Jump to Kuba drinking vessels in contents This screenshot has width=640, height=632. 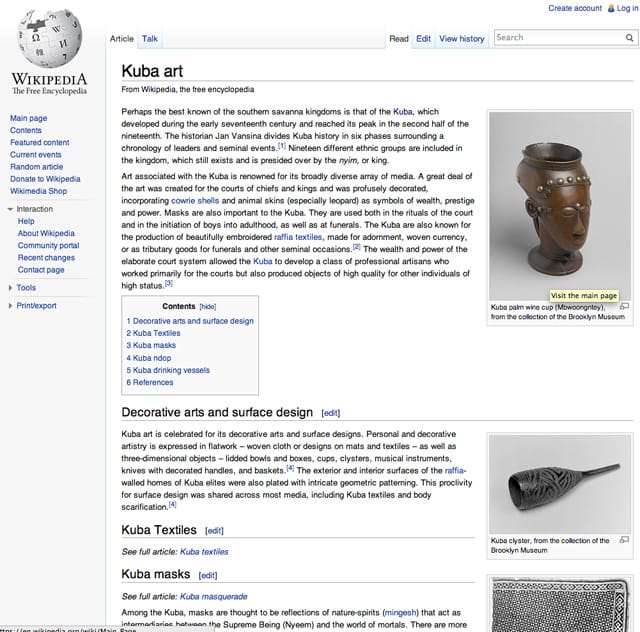point(168,370)
